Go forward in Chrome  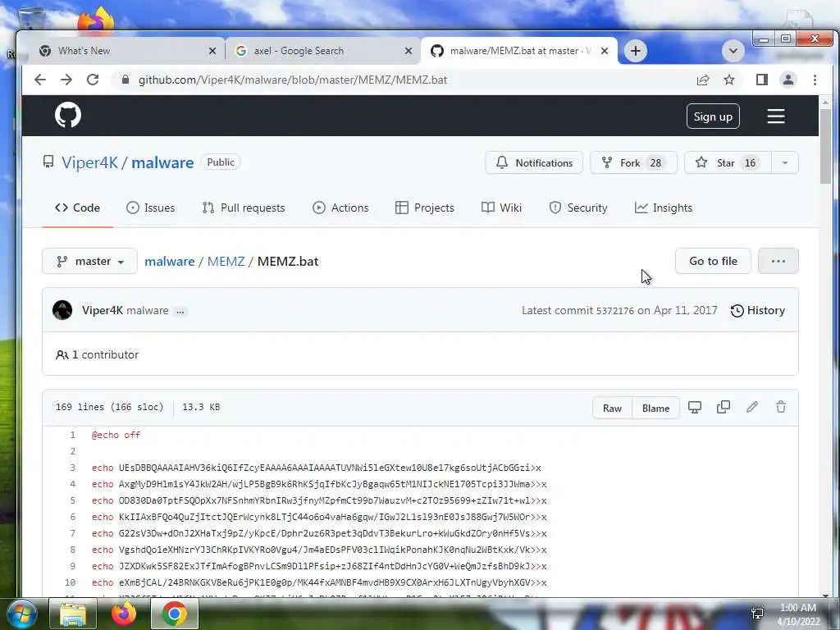(x=66, y=80)
